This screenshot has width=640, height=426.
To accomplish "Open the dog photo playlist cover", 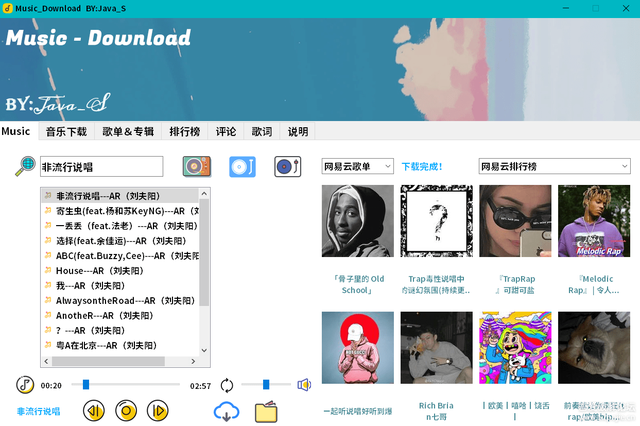I will coord(594,348).
